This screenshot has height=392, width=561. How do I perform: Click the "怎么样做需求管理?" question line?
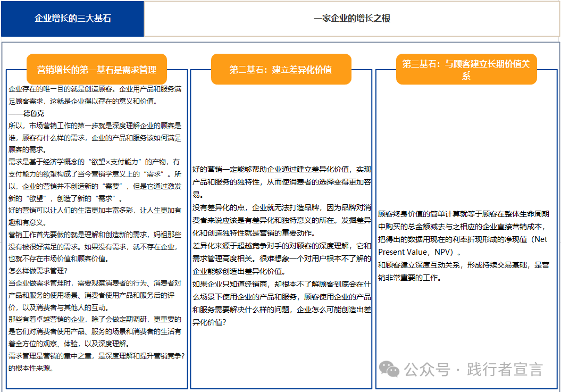(x=38, y=270)
